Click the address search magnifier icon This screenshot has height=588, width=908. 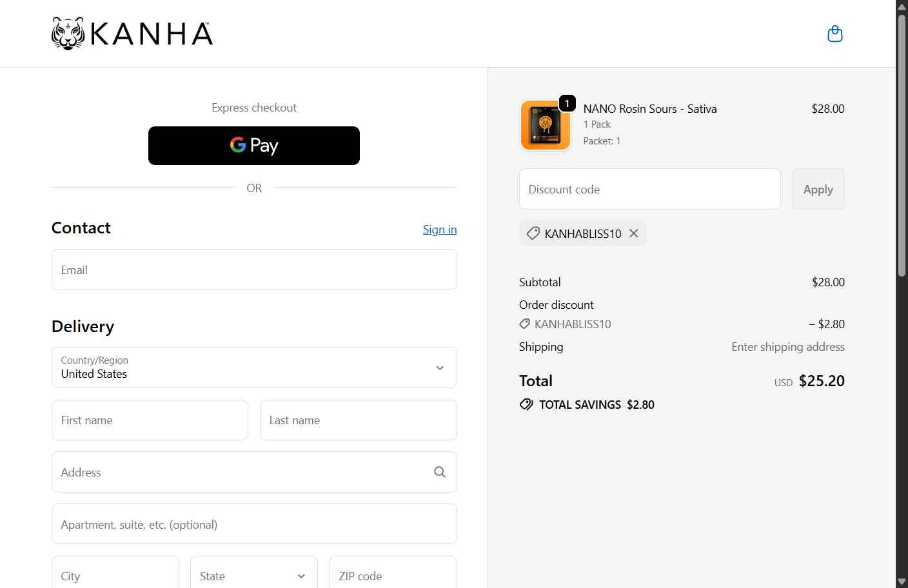coord(440,472)
